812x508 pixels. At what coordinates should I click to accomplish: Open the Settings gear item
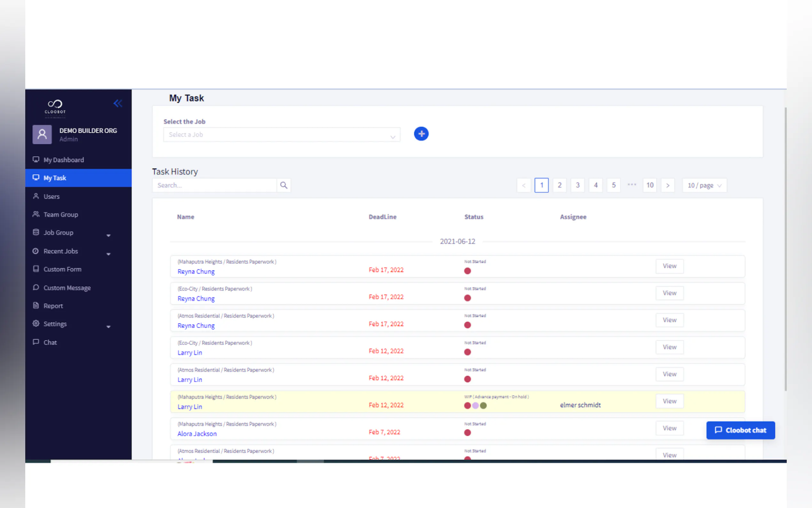(55, 324)
